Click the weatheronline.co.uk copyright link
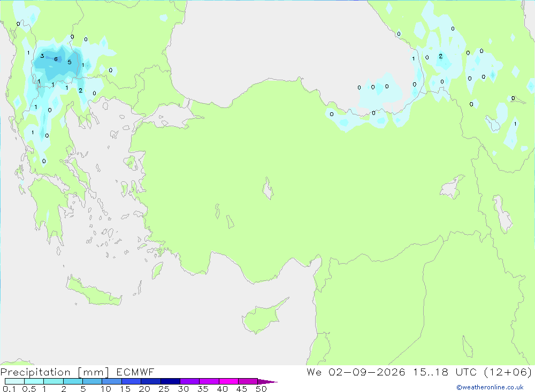This screenshot has height=392, width=535. (490, 387)
